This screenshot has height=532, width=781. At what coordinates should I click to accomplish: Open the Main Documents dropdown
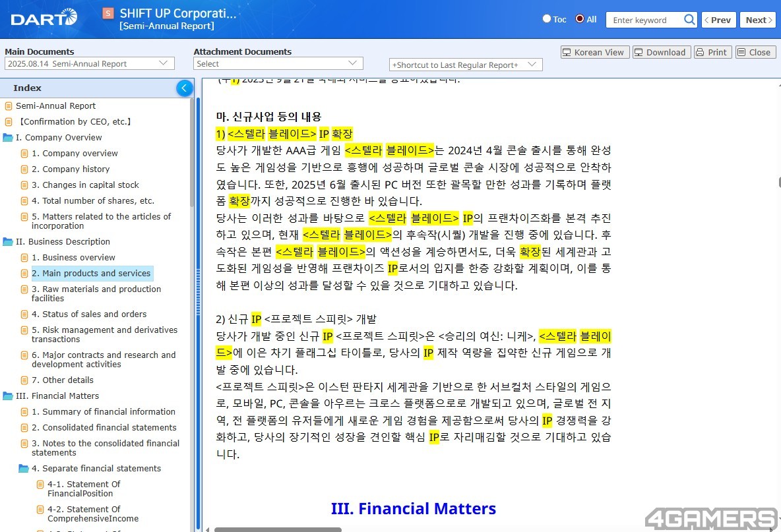(90, 64)
